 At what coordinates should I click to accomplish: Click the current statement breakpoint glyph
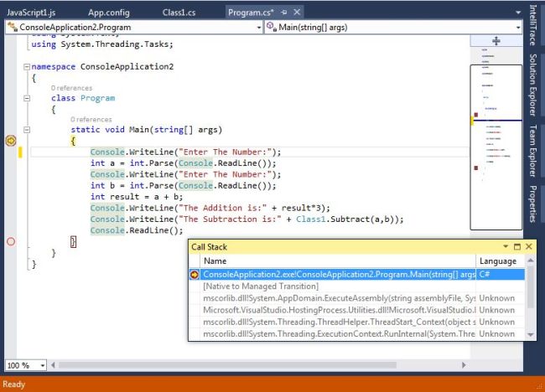pyautogui.click(x=11, y=141)
